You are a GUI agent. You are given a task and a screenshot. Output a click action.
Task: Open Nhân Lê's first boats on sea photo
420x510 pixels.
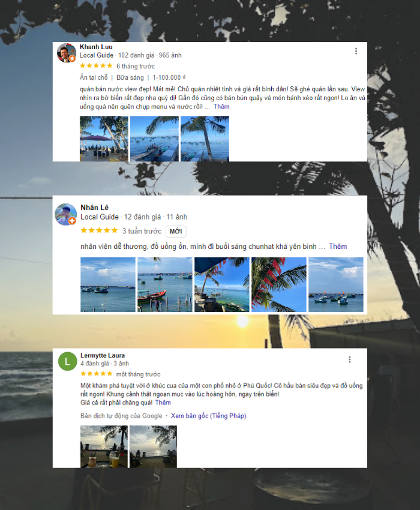(x=108, y=284)
